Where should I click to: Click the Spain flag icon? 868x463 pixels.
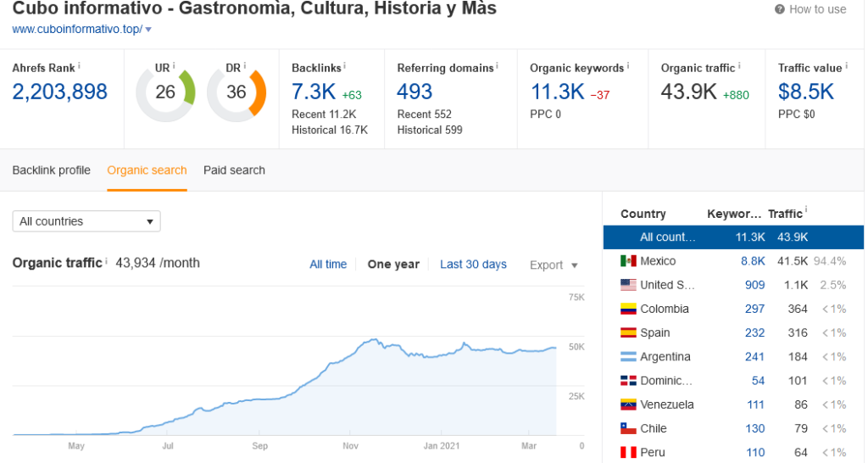628,332
